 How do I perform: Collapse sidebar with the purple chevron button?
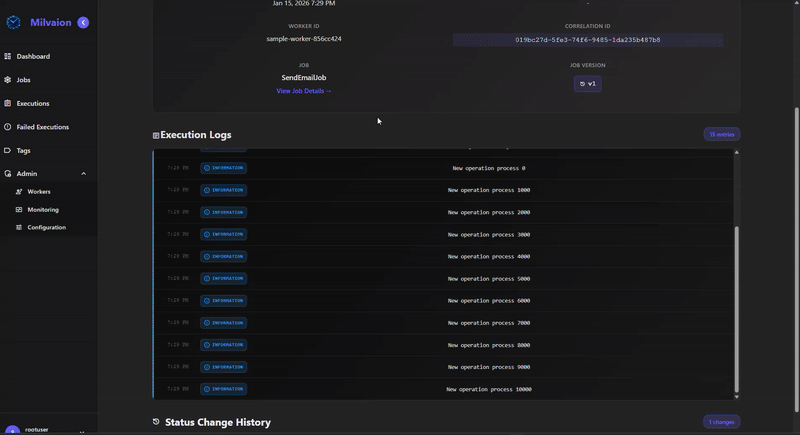click(x=83, y=22)
